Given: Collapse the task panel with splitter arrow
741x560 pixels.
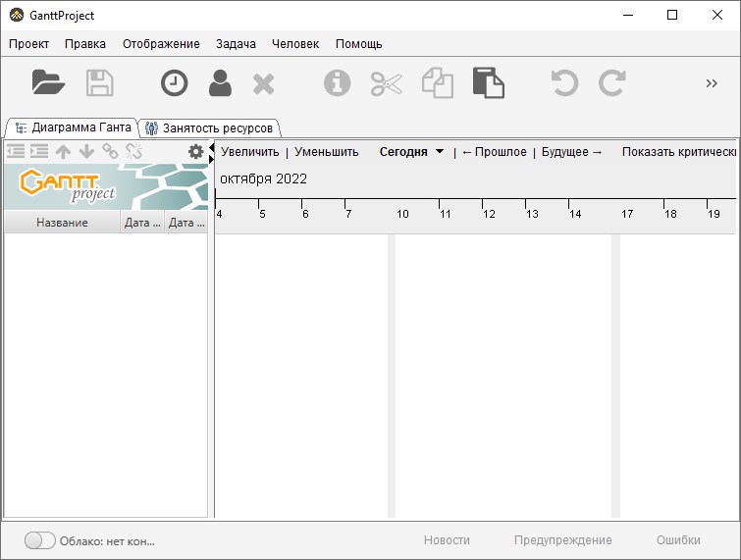Looking at the screenshot, I should point(212,147).
